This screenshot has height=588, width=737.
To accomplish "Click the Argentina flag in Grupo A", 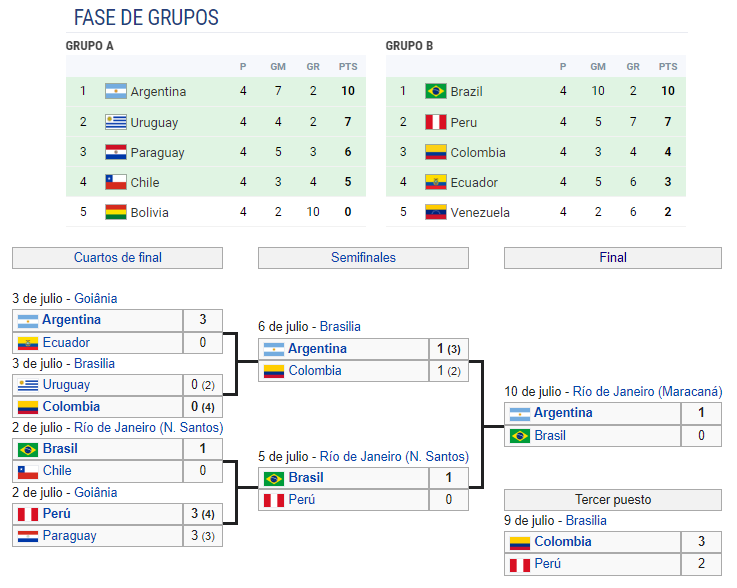I will [116, 91].
